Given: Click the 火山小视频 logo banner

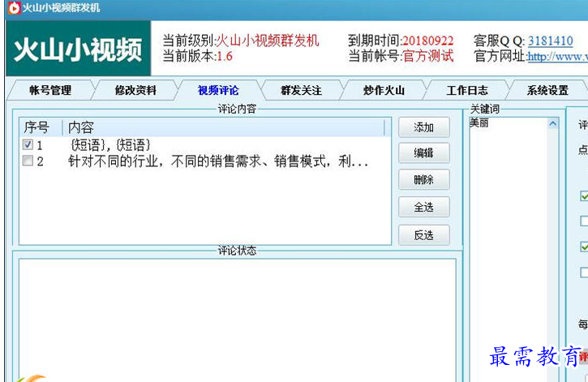Looking at the screenshot, I should (79, 49).
